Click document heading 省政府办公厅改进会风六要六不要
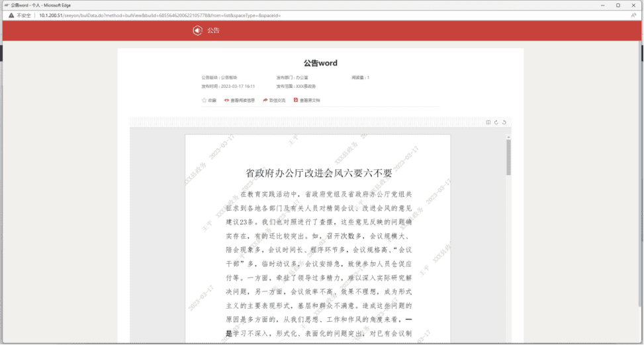Screen dimensions: 644x345 pyautogui.click(x=319, y=173)
